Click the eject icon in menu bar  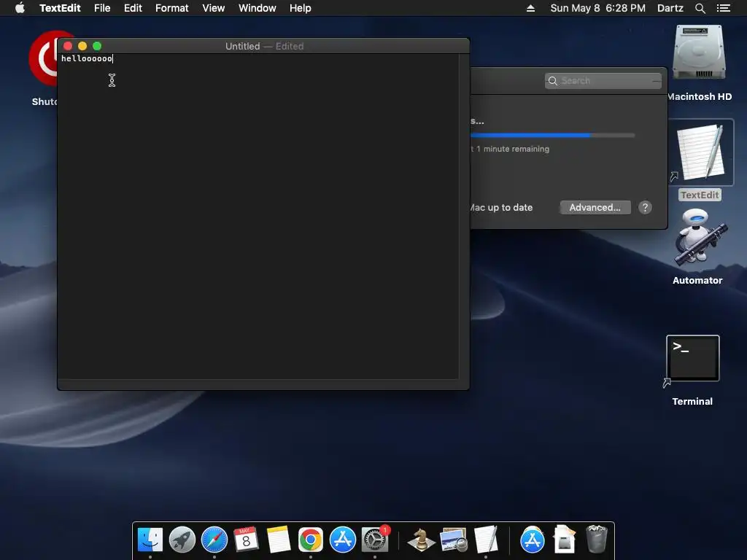pos(530,8)
